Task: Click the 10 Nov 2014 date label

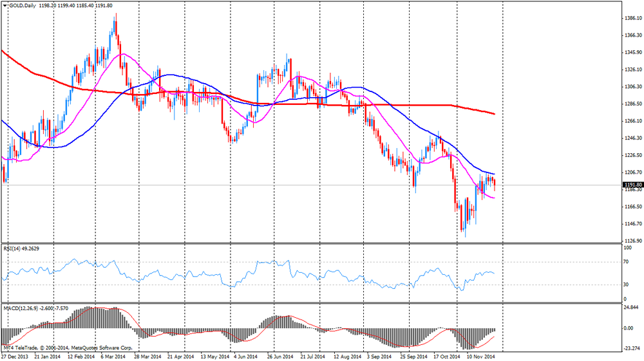Action: click(480, 356)
